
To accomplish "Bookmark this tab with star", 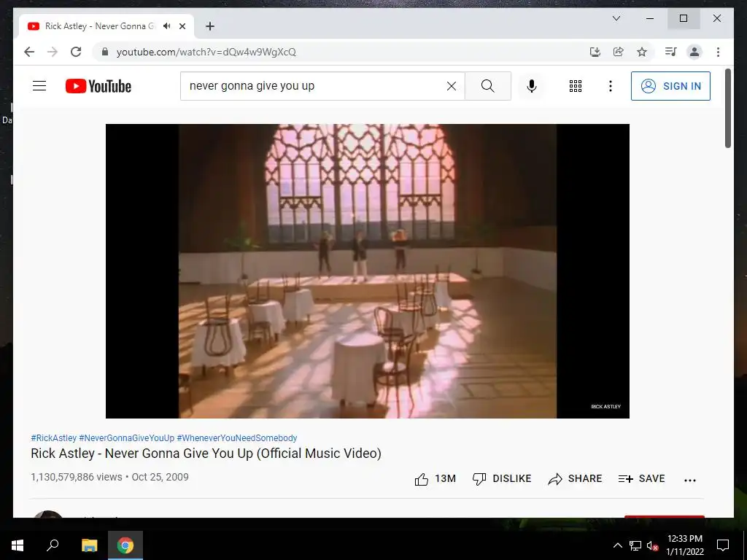I will [x=642, y=52].
